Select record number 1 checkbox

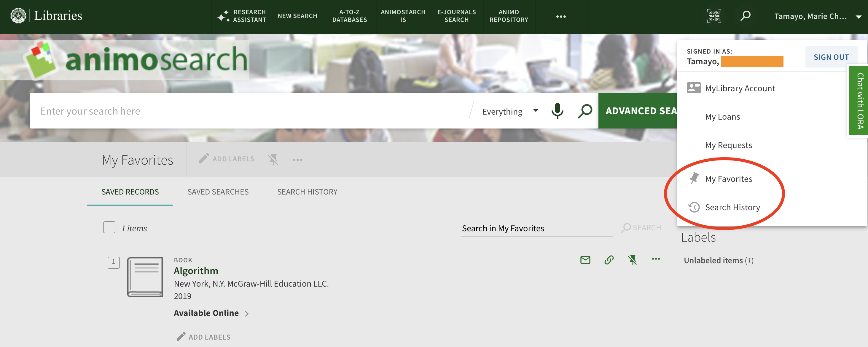(113, 262)
